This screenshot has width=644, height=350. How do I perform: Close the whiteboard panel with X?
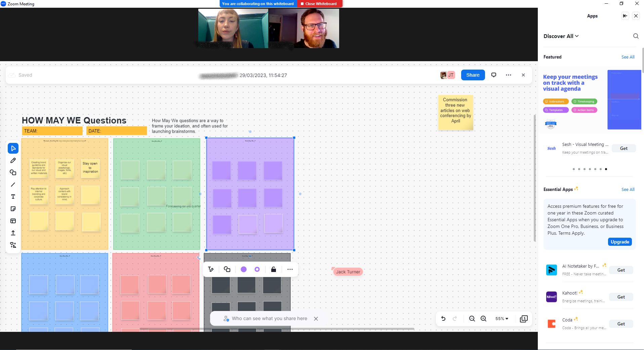(523, 75)
